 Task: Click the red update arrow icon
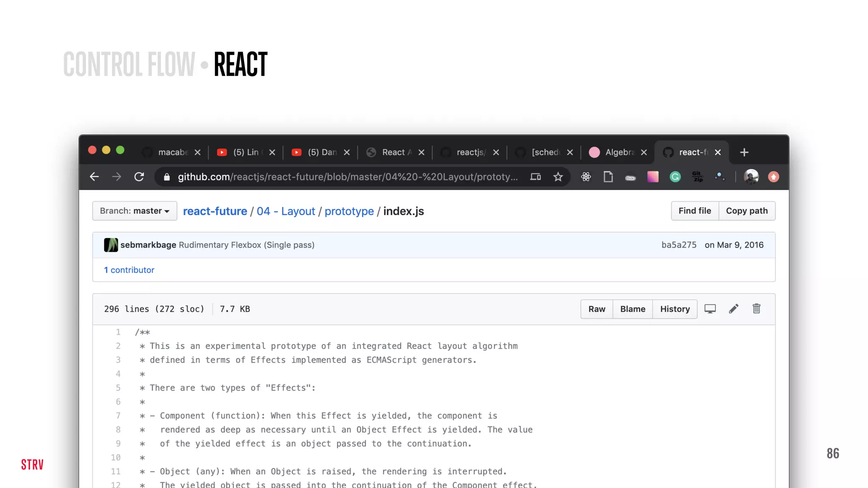[773, 177]
